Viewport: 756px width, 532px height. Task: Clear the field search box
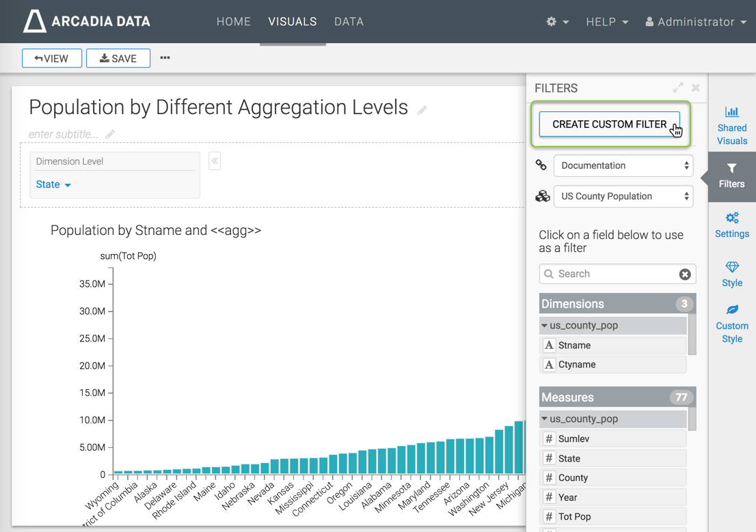[x=684, y=274]
